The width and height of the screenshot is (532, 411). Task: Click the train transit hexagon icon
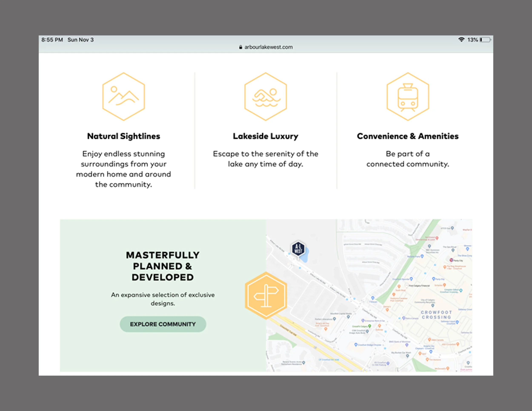coord(408,97)
